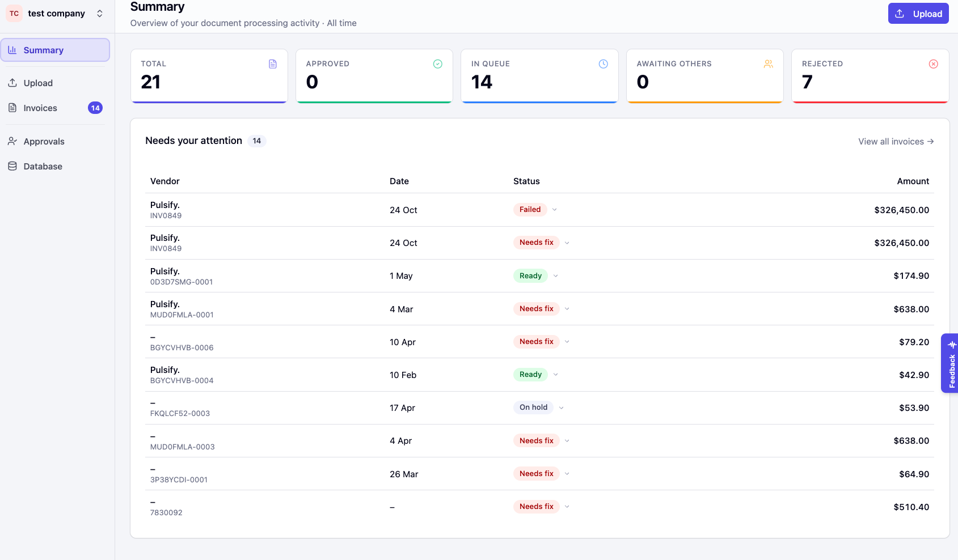This screenshot has height=560, width=958.
Task: Follow the View all invoices link
Action: click(896, 141)
